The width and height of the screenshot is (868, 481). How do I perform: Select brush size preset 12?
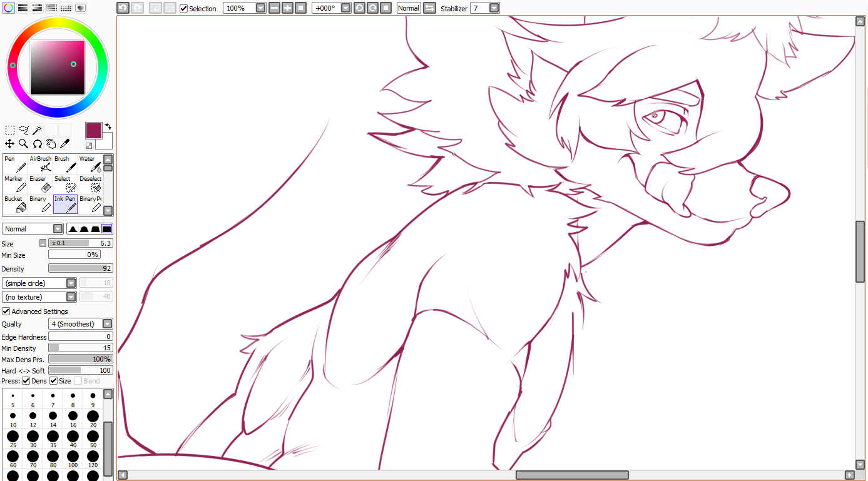click(33, 419)
